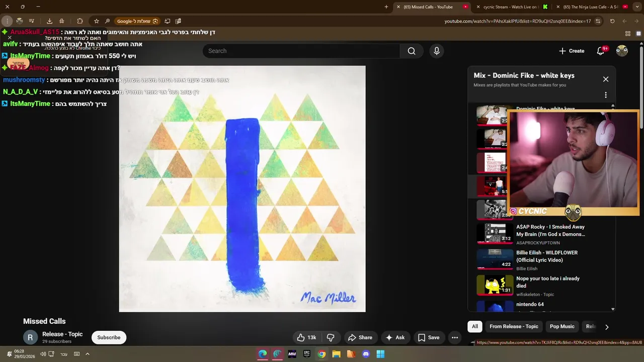Reload the page using refresh icon
Screen dimensions: 644x362
pos(612,21)
